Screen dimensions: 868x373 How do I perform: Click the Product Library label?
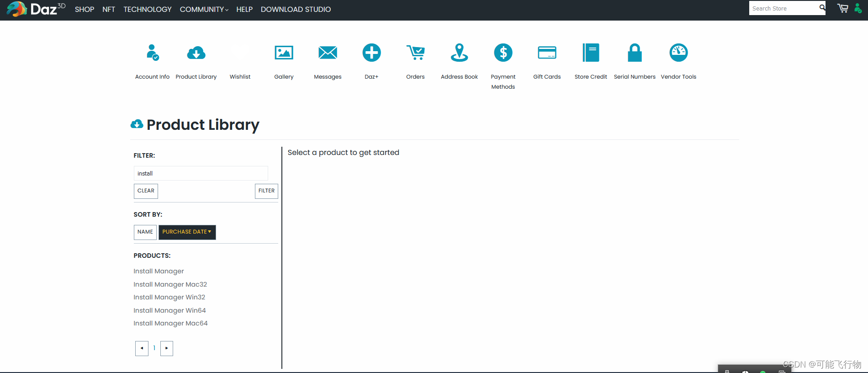(196, 77)
